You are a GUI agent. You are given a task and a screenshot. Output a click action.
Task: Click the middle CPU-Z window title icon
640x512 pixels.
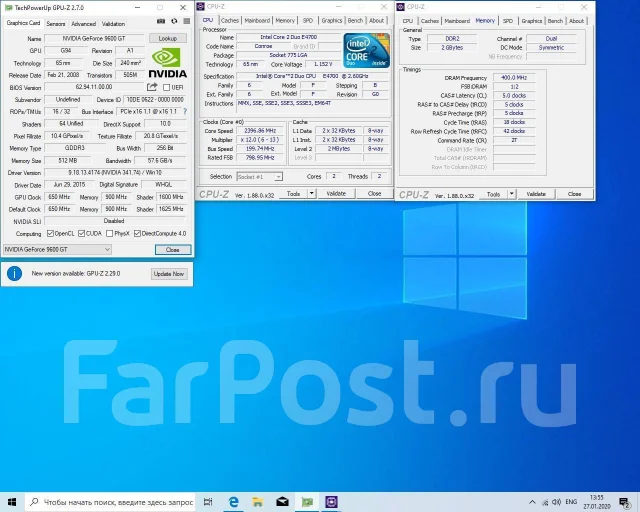[x=201, y=6]
